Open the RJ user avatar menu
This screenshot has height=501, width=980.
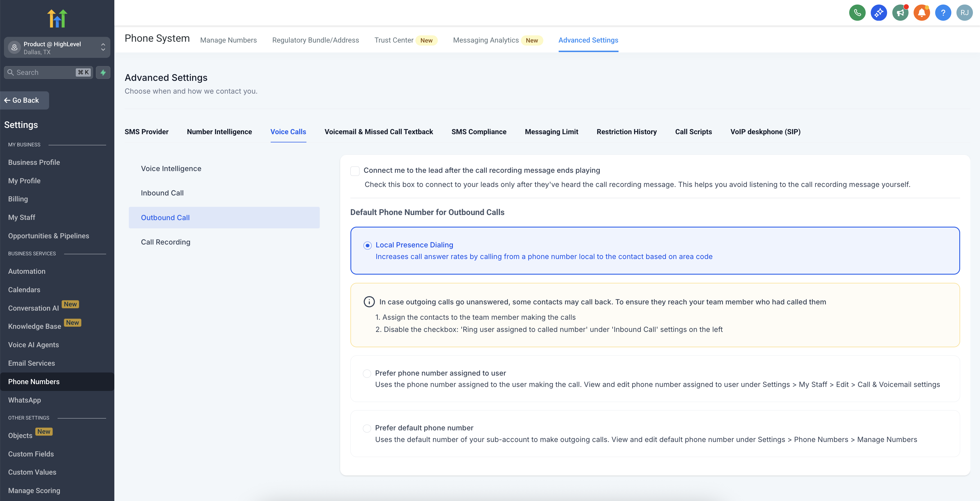tap(964, 13)
